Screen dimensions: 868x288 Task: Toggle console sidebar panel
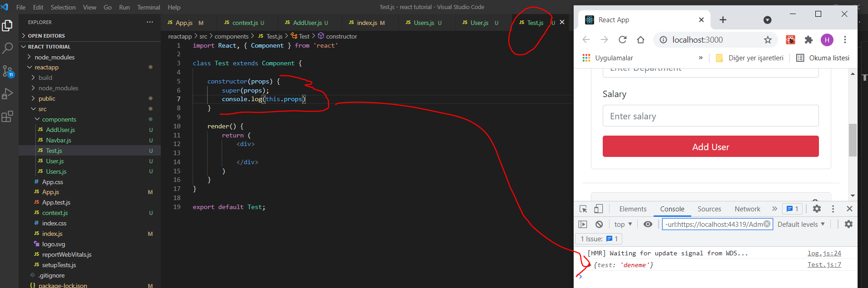click(x=583, y=225)
